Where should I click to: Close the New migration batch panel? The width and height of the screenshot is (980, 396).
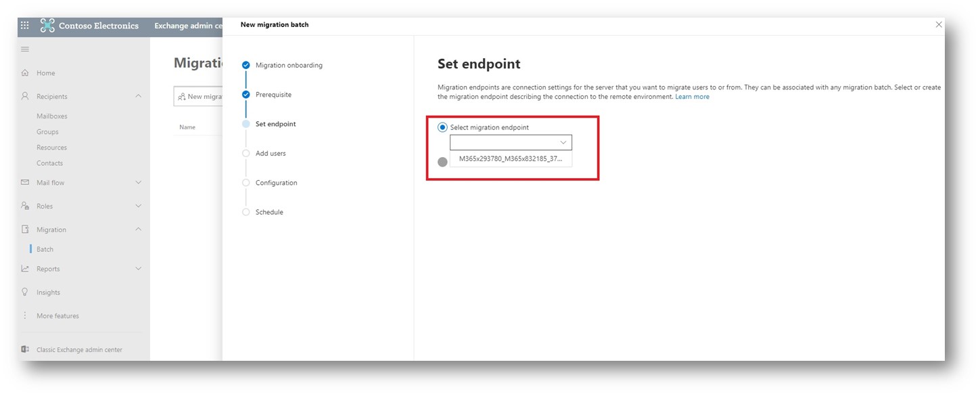tap(939, 24)
